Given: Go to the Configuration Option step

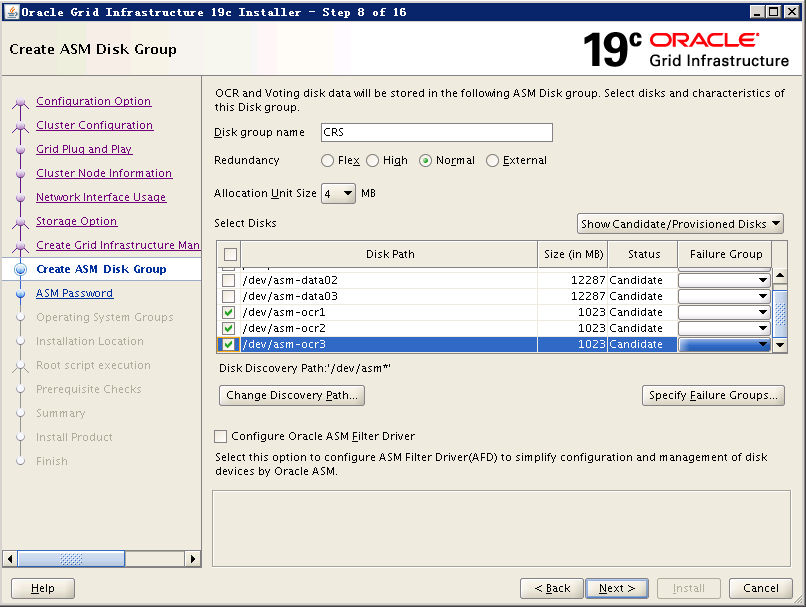Looking at the screenshot, I should (94, 101).
